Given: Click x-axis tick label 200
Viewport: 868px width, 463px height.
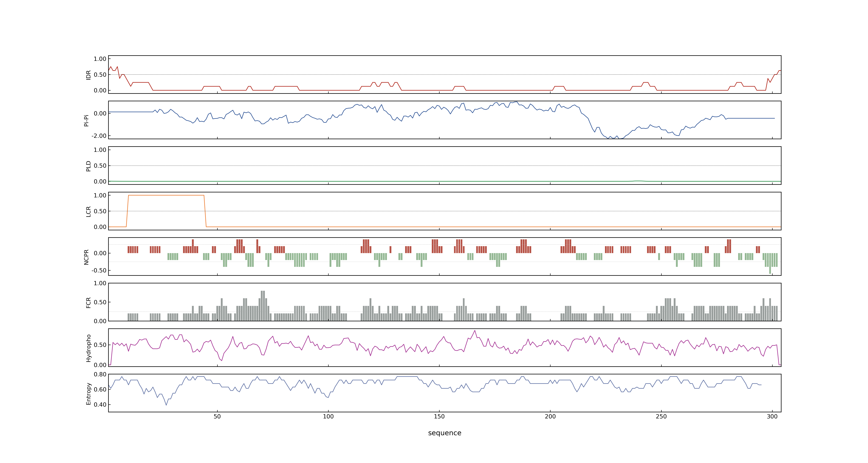Looking at the screenshot, I should [550, 416].
